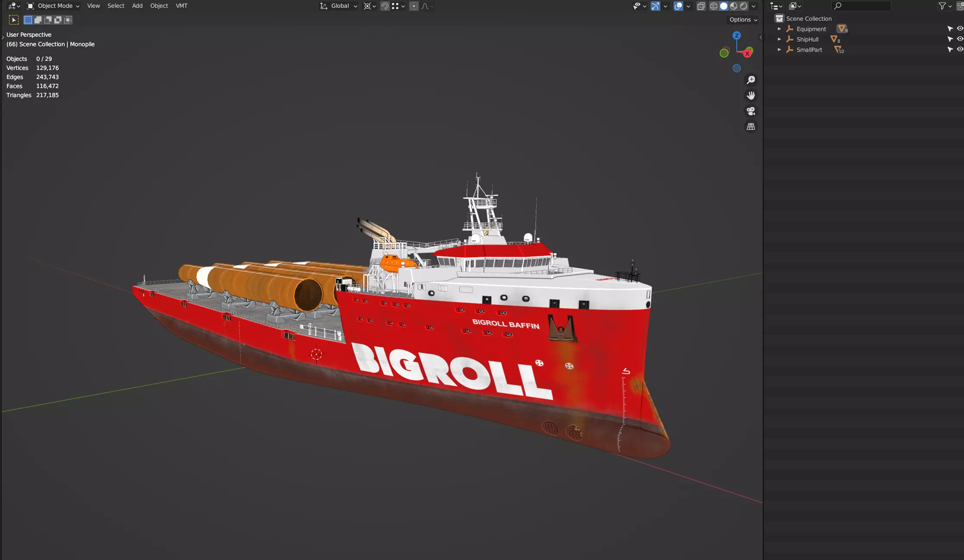Open the Add menu

pyautogui.click(x=137, y=6)
